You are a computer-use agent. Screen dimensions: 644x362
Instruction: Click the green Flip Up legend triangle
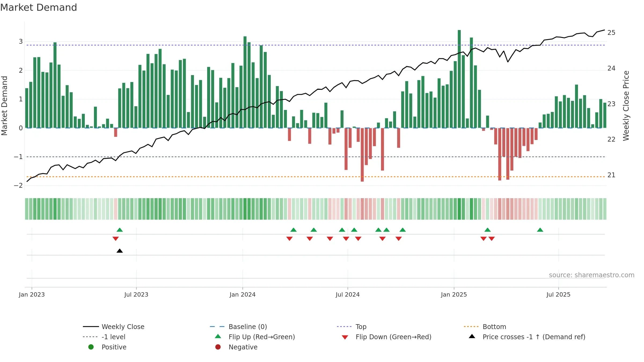tap(218, 336)
